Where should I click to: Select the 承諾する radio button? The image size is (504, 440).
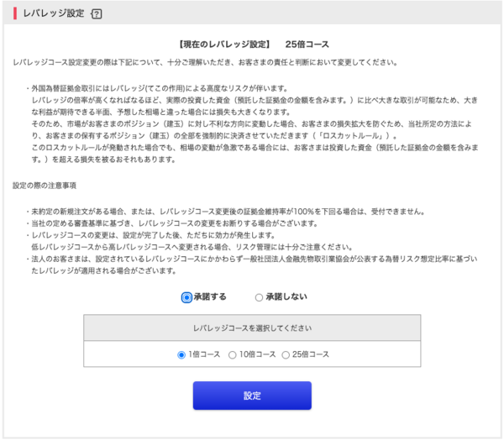(x=186, y=296)
